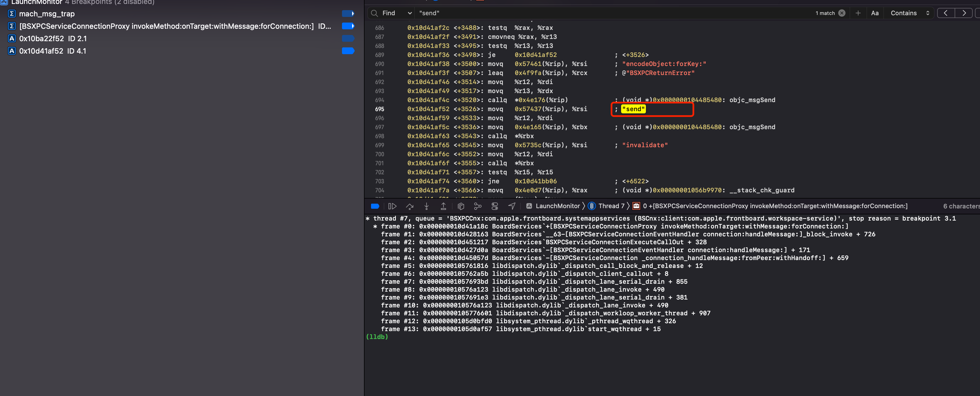Toggle the mach_msg_trap breakpoint
Image resolution: width=980 pixels, height=396 pixels.
(x=348, y=14)
